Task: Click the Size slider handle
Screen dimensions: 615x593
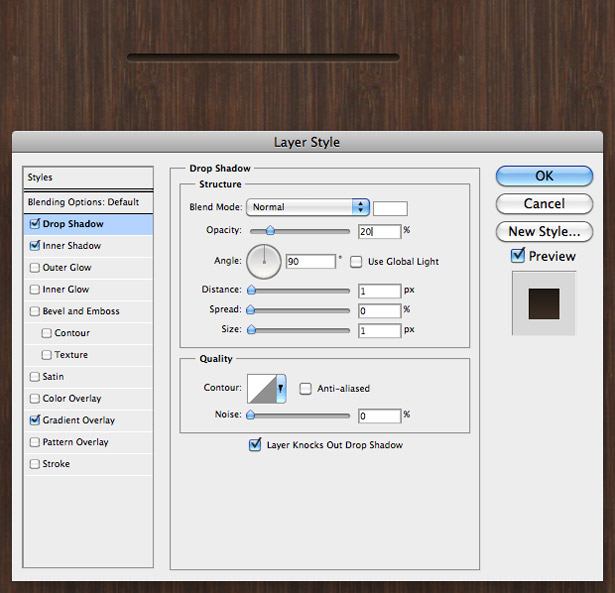Action: pyautogui.click(x=251, y=329)
